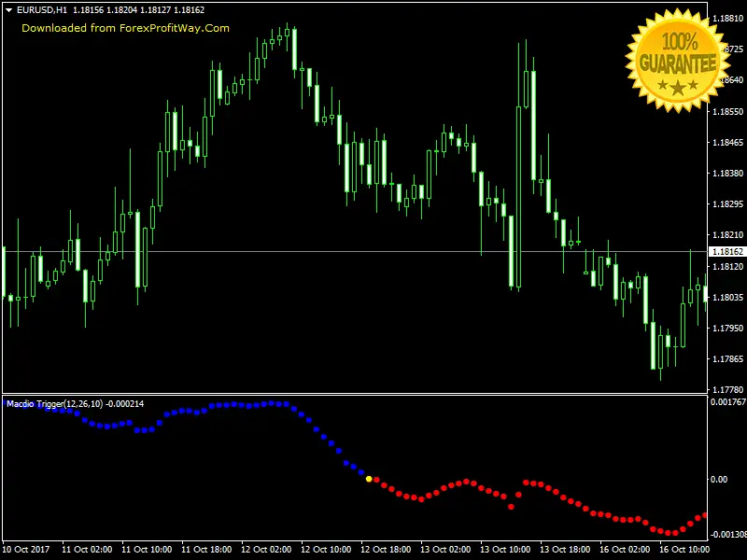Click the 12 Oct 18:00 time label
Screen dimensions: 747x560
(x=386, y=550)
